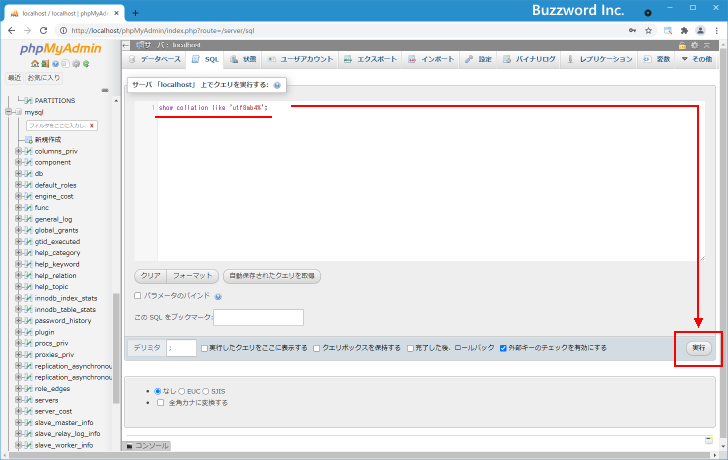Select the SJIS encoding radio
The image size is (728, 460).
206,391
